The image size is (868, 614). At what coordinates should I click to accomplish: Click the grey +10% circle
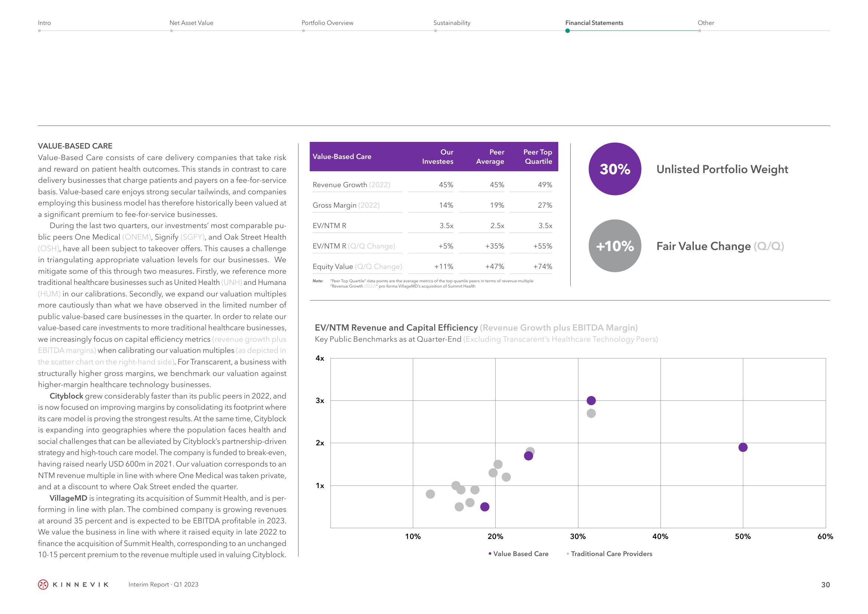(x=615, y=246)
